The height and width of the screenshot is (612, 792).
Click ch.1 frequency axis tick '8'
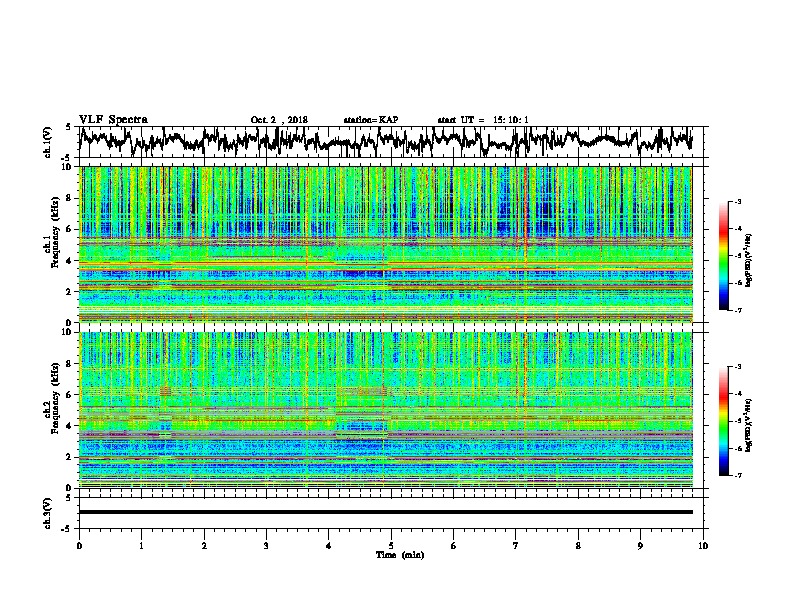click(x=70, y=198)
